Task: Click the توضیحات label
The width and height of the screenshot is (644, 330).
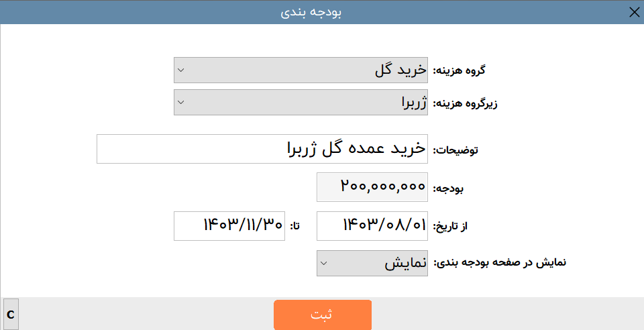Action: coord(455,150)
